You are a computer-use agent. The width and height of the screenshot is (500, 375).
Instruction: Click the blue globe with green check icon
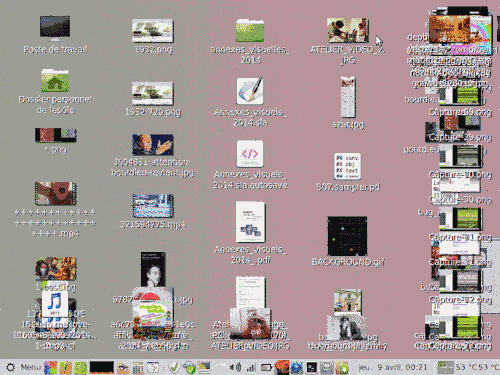click(189, 368)
